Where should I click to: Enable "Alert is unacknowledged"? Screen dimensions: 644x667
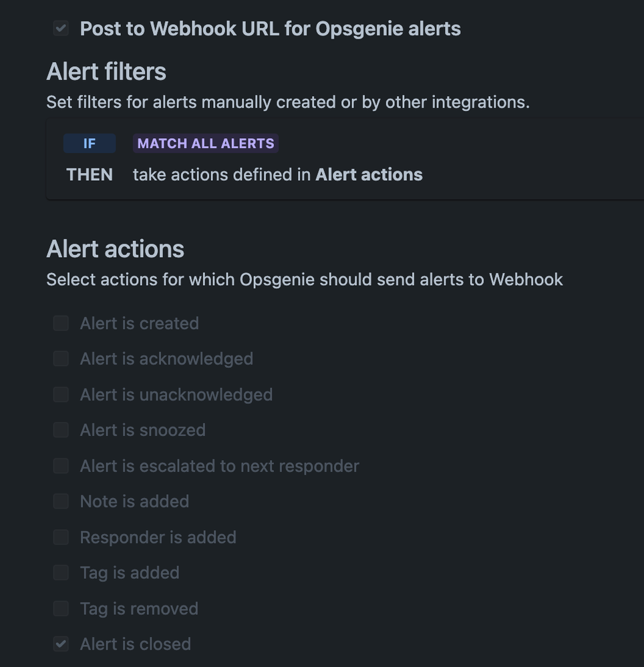pos(60,395)
